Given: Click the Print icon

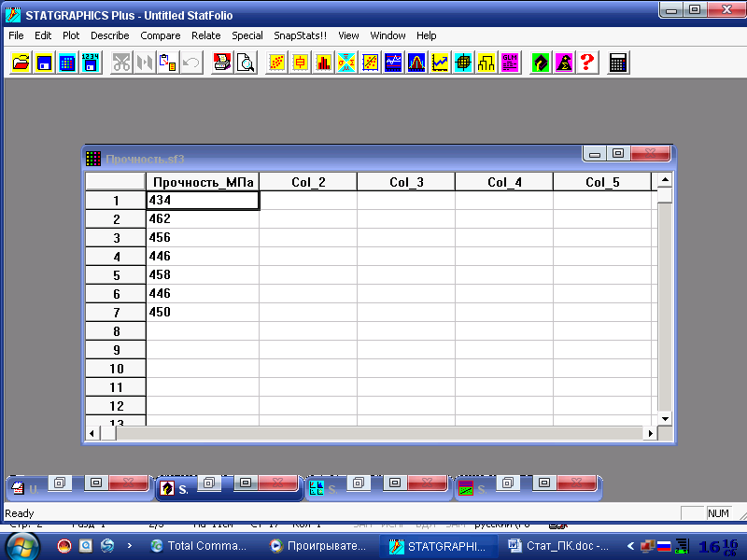Looking at the screenshot, I should (222, 63).
